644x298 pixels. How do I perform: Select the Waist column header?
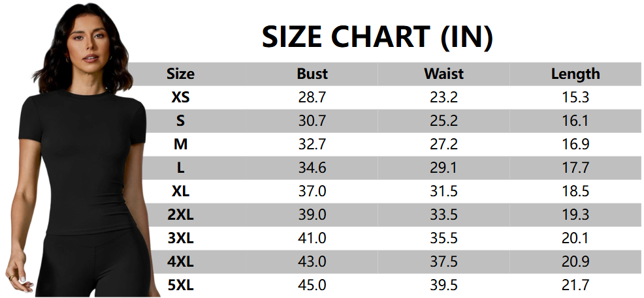tap(443, 74)
